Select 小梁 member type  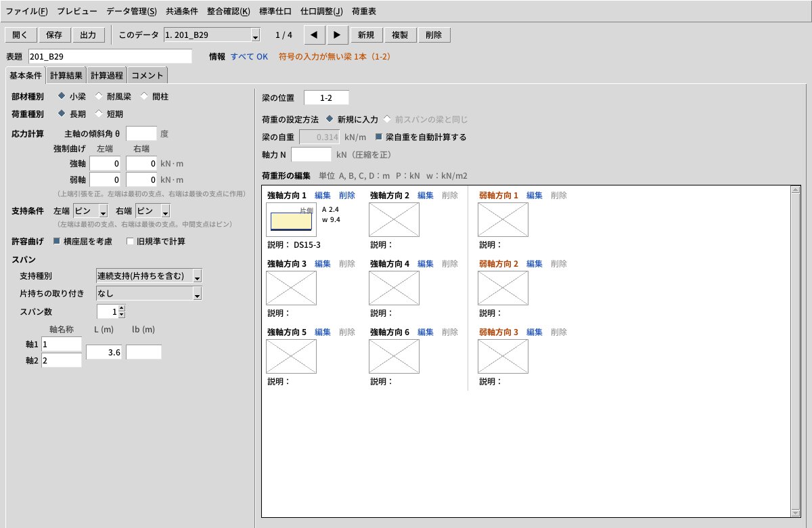[72, 96]
